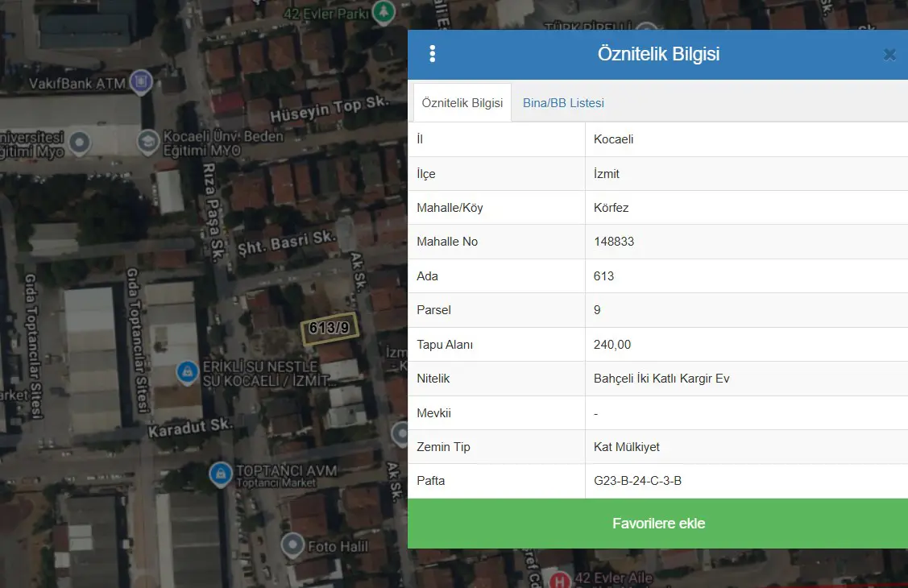908x588 pixels.
Task: Click the Favorilere ekle button
Action: 657,524
